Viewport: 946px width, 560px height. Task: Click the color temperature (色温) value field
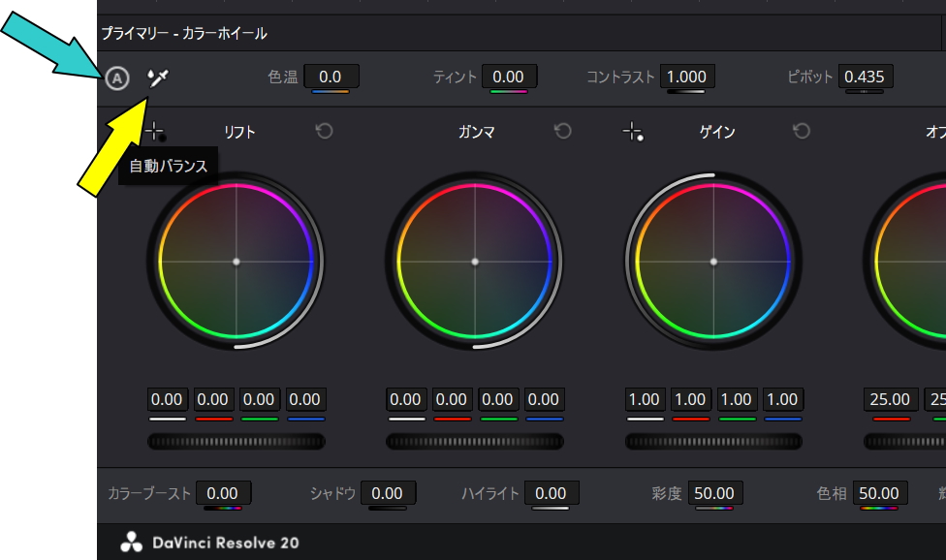click(x=331, y=77)
